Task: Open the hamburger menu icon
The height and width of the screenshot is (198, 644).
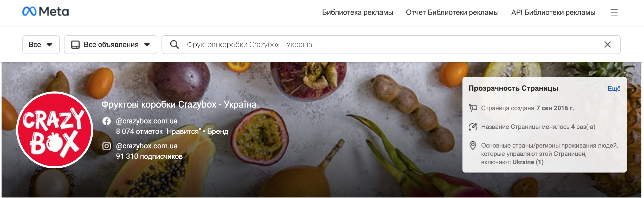Action: coord(614,12)
